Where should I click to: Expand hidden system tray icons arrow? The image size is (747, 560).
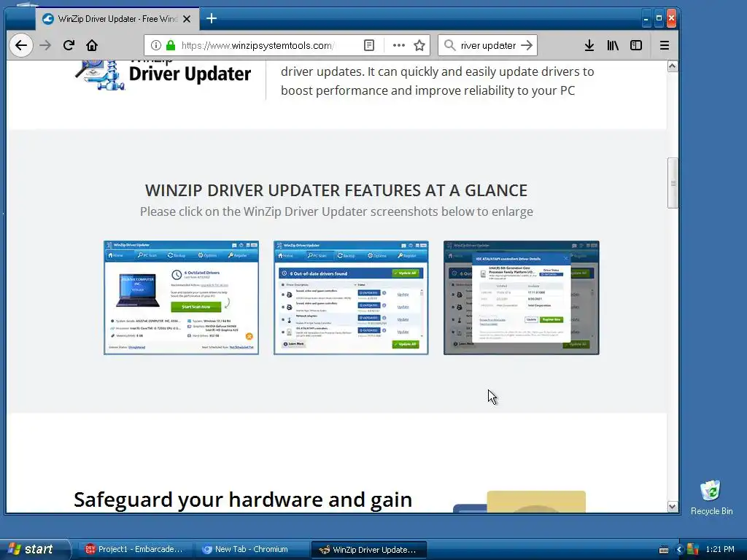coord(679,550)
